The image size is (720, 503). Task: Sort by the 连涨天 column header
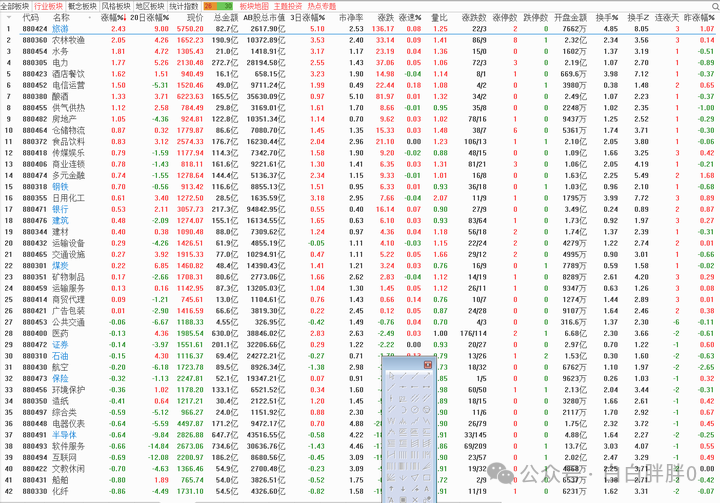(x=667, y=17)
